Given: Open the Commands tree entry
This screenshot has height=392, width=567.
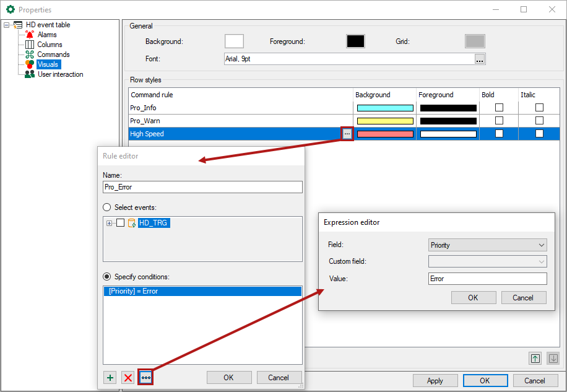Looking at the screenshot, I should pos(53,54).
